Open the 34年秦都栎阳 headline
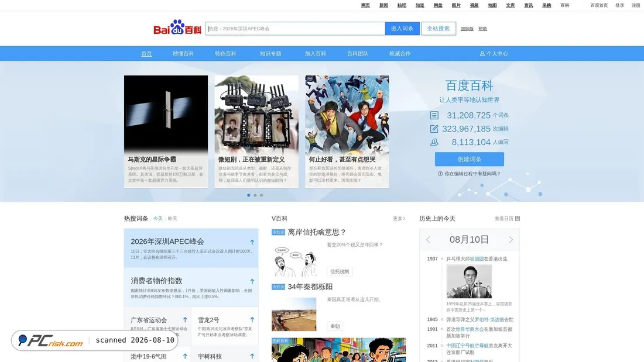This screenshot has width=644, height=362. (x=310, y=287)
